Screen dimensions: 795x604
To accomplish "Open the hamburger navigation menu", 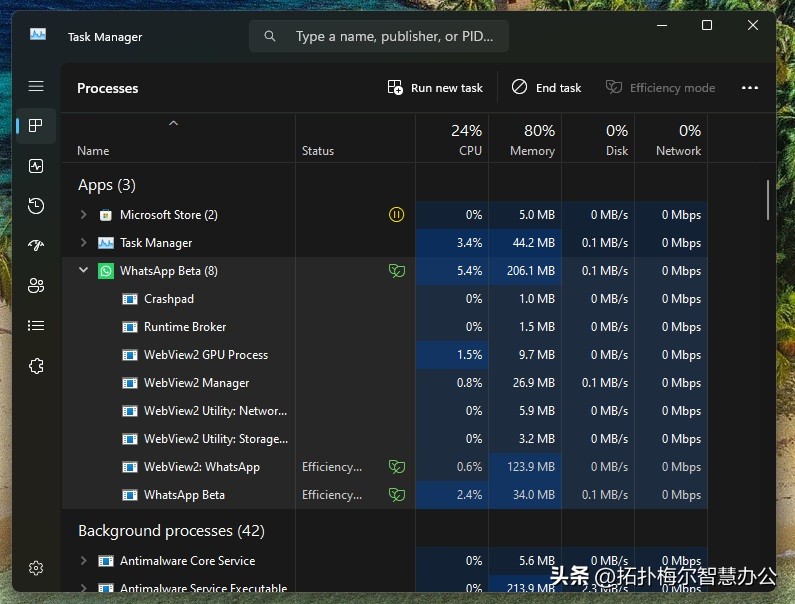I will pos(35,86).
